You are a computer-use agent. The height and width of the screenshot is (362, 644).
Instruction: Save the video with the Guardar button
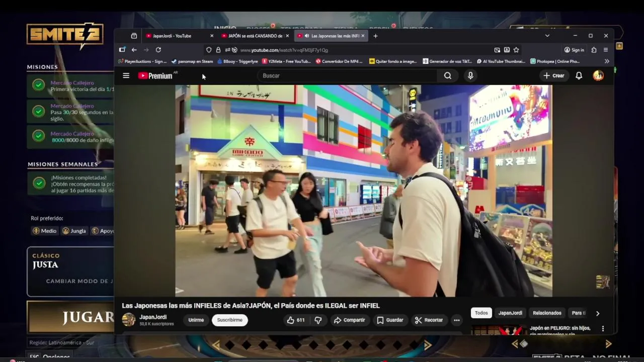click(390, 320)
